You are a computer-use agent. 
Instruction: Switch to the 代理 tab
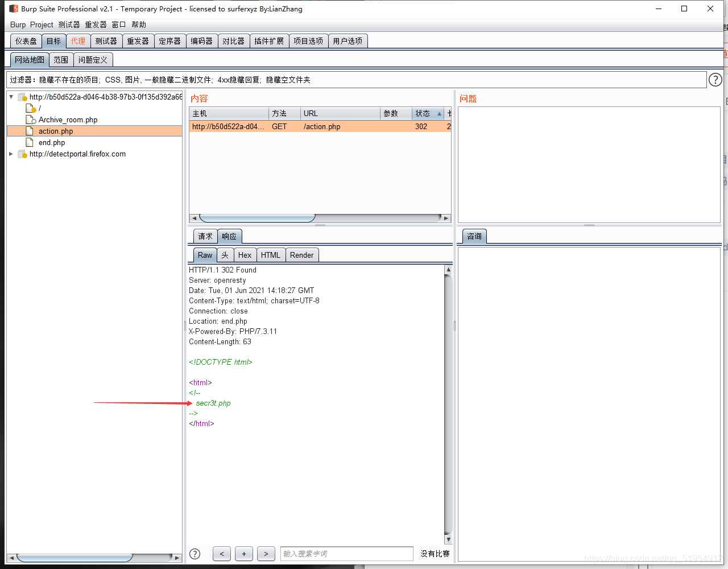coord(78,41)
